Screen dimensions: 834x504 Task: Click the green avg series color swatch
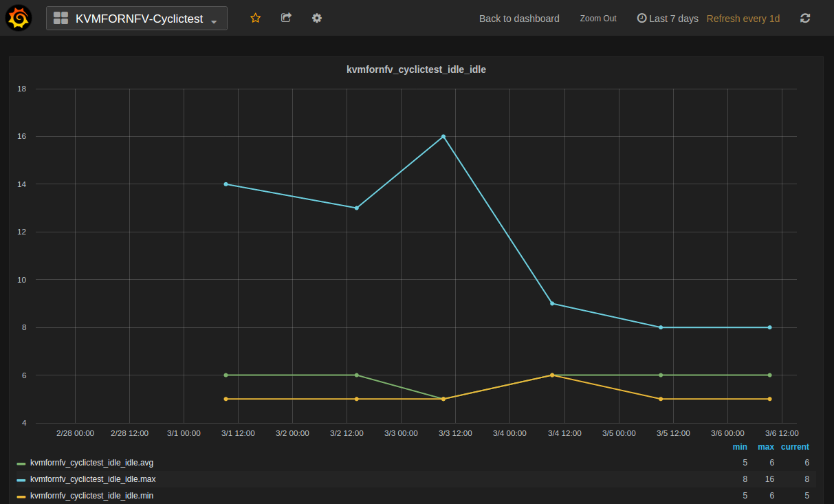[21, 463]
